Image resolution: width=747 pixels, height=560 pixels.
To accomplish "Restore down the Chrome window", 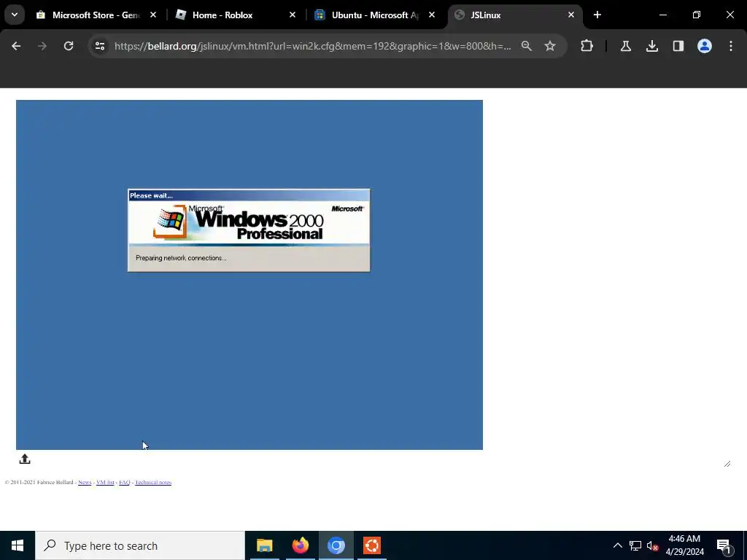I will 697,15.
